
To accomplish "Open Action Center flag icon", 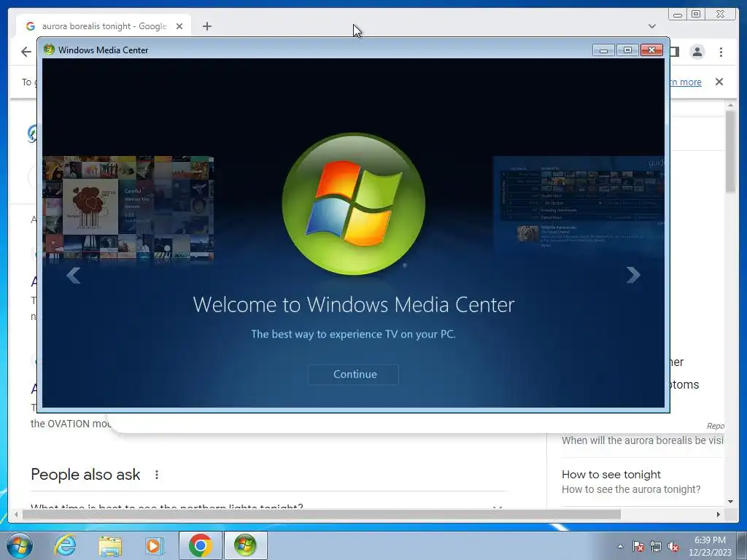I will (x=638, y=546).
